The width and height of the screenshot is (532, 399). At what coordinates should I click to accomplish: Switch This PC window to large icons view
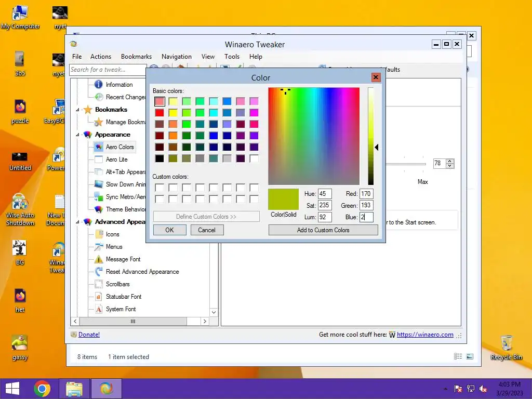470,356
